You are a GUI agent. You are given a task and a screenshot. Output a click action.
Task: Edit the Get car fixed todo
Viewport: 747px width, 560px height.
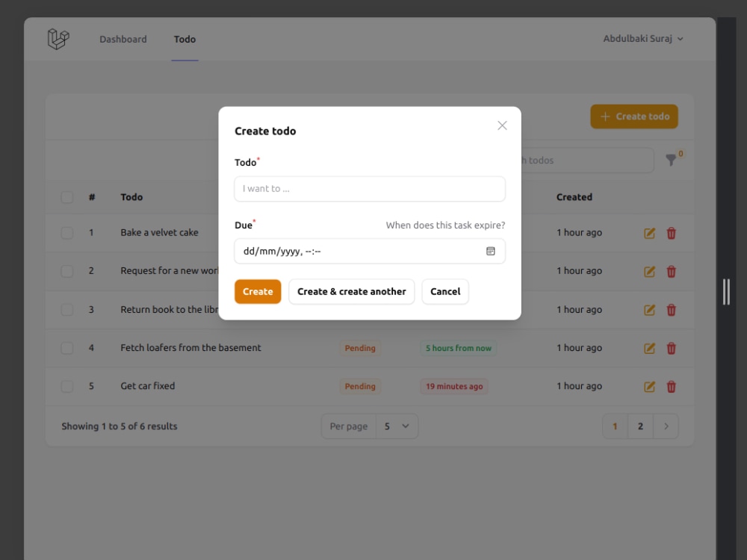[649, 387]
